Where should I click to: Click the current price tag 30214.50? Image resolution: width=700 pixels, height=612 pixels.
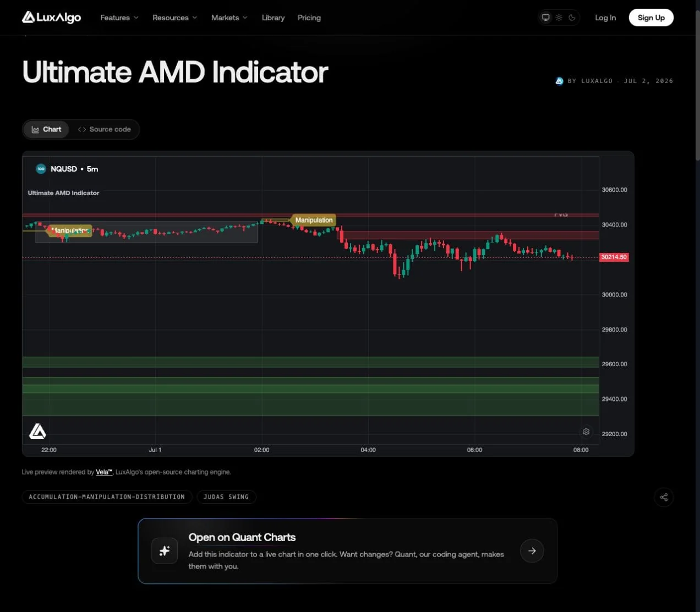614,257
